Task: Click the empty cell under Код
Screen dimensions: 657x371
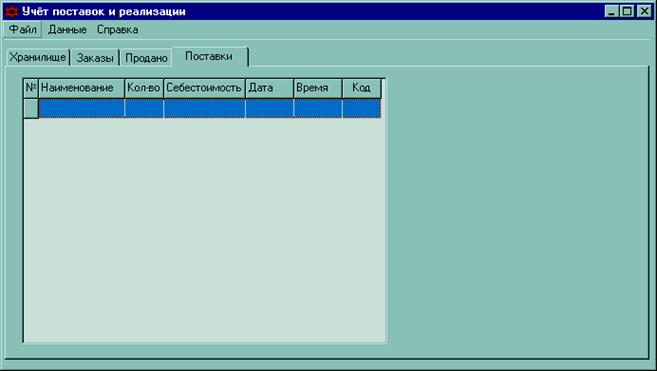Action: (362, 108)
